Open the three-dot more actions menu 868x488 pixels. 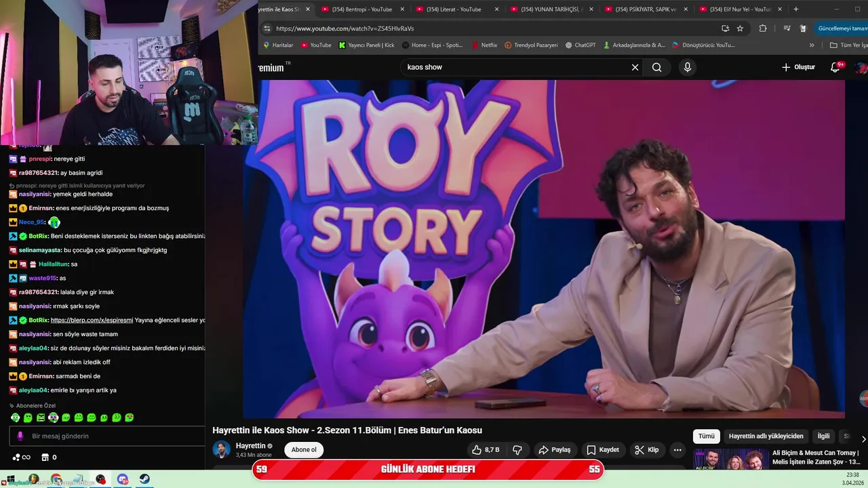[677, 449]
